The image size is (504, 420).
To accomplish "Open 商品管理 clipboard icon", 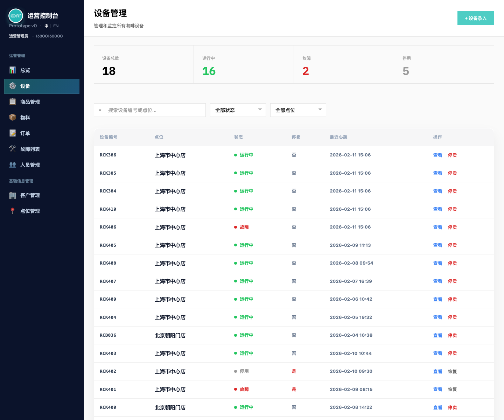I will coord(13,101).
